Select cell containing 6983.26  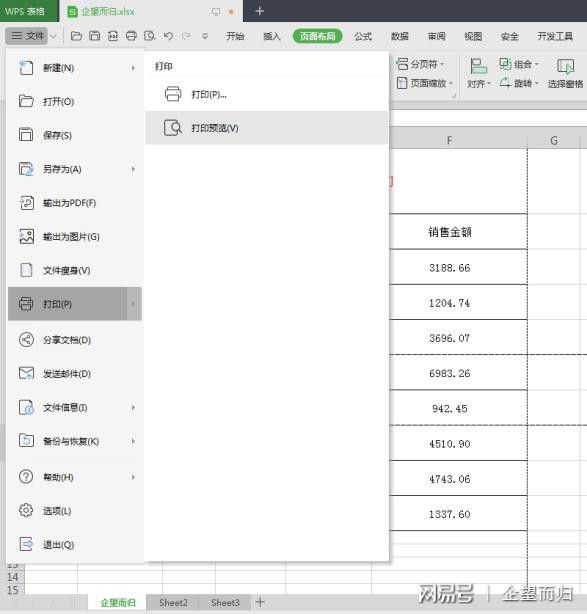pos(450,373)
